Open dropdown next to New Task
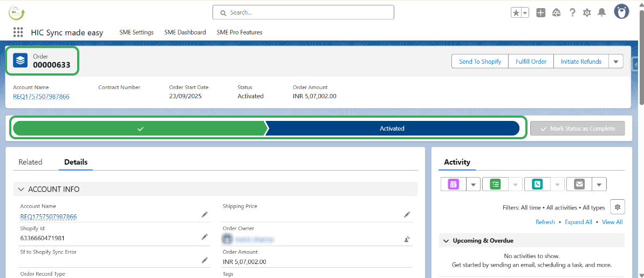This screenshot has height=278, width=644. [x=515, y=184]
